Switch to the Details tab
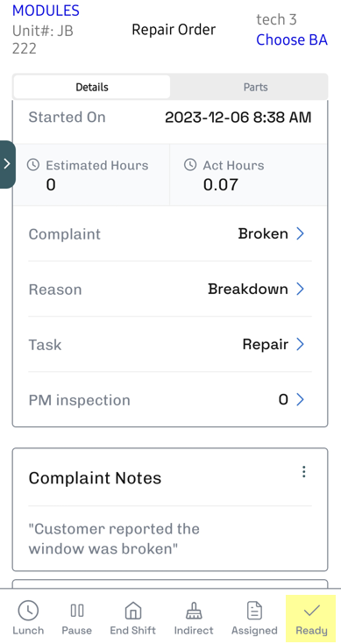The height and width of the screenshot is (644, 341). (92, 87)
